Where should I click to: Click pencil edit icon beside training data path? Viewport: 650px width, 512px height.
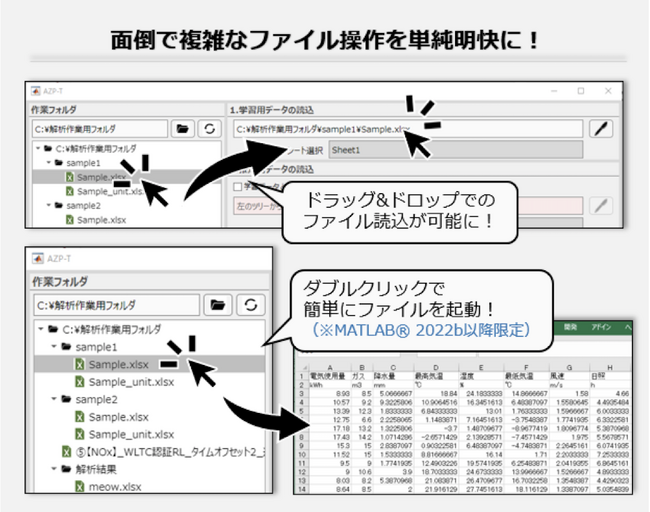tap(600, 129)
